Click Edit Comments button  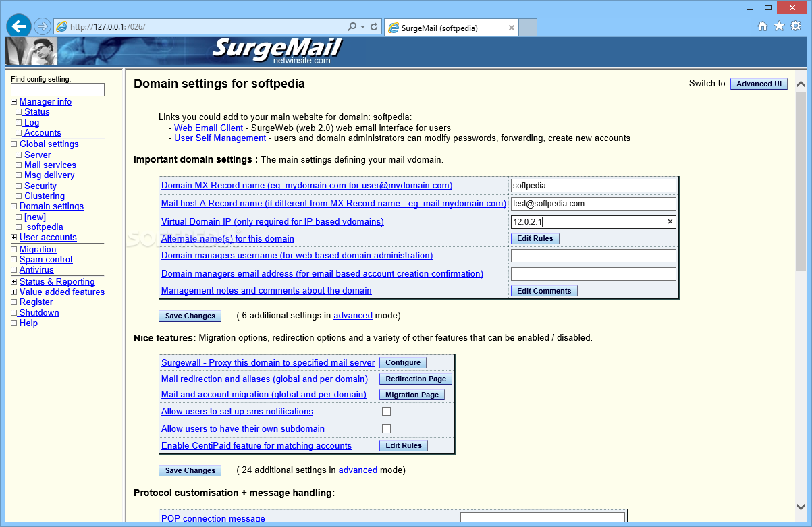(544, 291)
